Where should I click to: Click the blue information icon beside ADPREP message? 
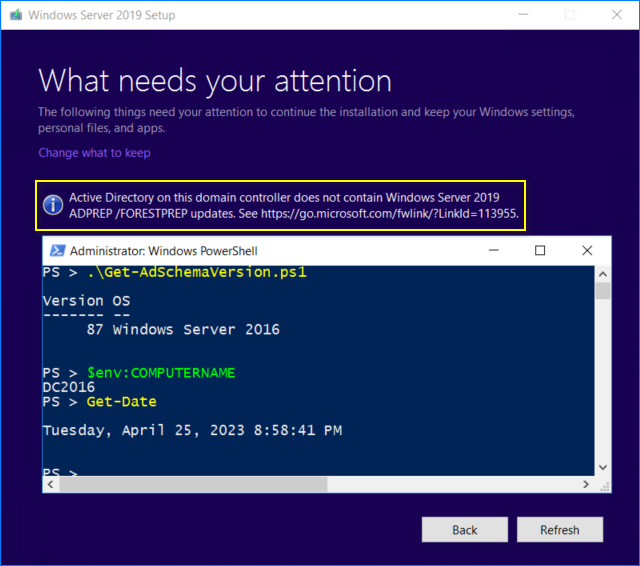click(x=53, y=205)
